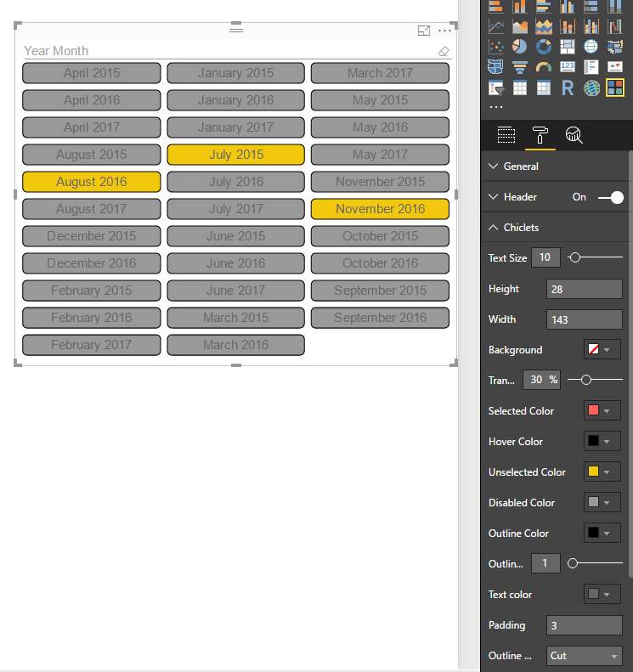Select the Multi-row card visual

591,67
